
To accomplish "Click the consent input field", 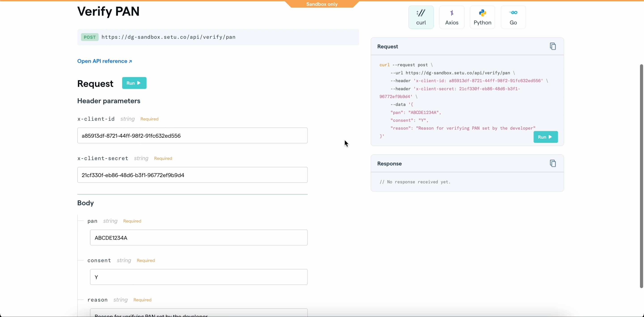I will [x=199, y=277].
